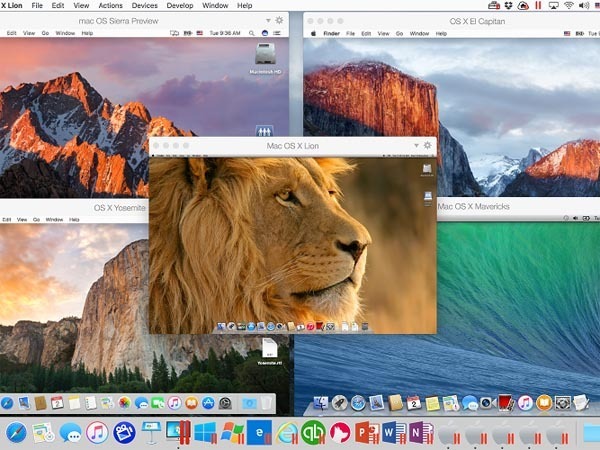This screenshot has height=450, width=600.
Task: Open the Apple menu in El Capitan window
Action: (313, 34)
